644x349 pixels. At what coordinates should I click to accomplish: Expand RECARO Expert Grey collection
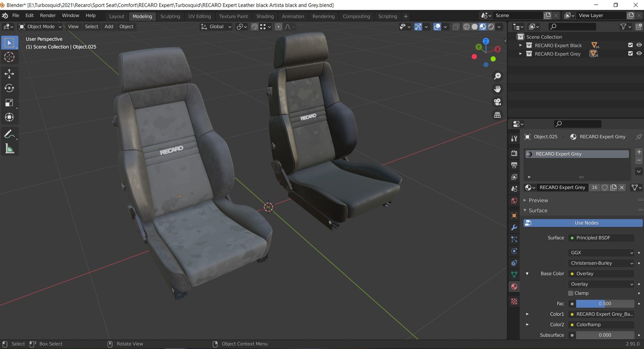coord(520,53)
